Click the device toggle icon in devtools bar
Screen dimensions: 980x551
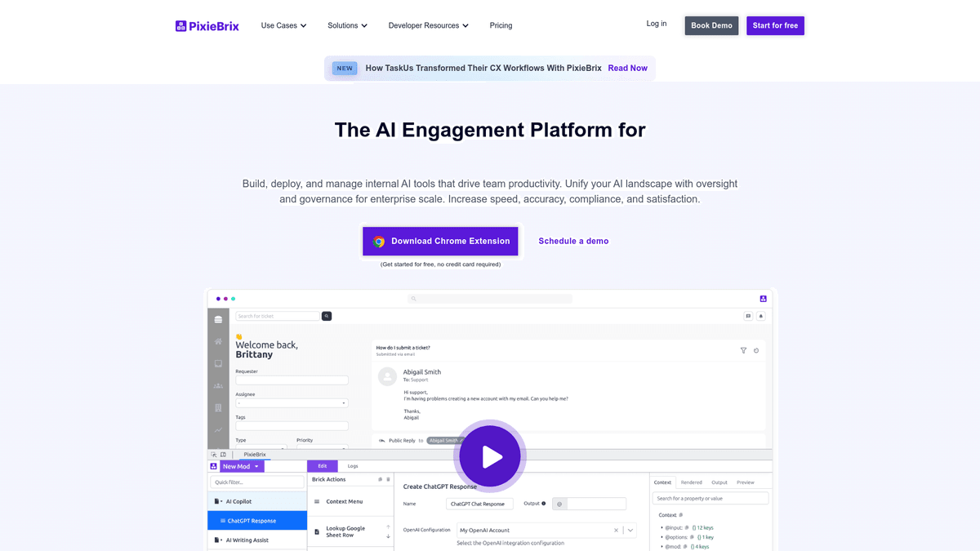coord(224,455)
